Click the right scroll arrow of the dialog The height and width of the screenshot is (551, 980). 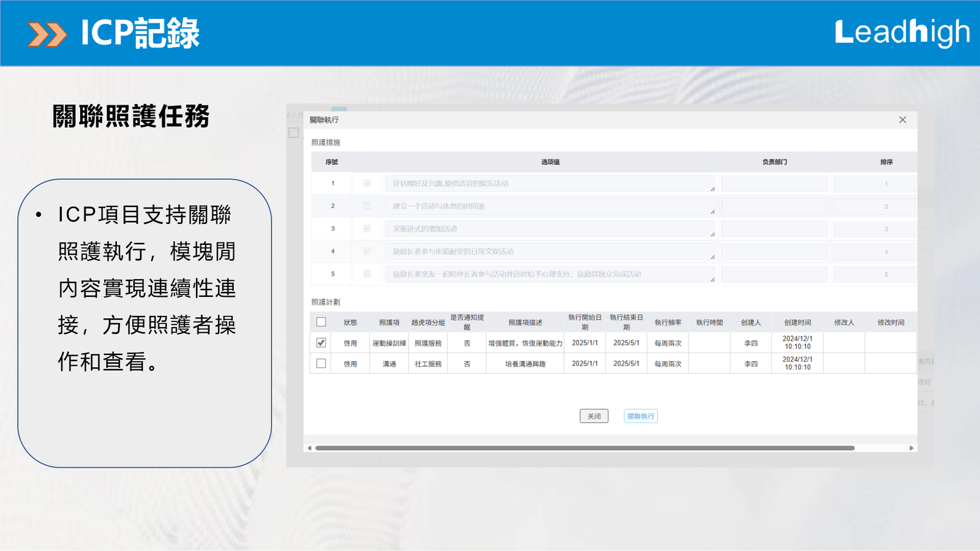point(911,448)
